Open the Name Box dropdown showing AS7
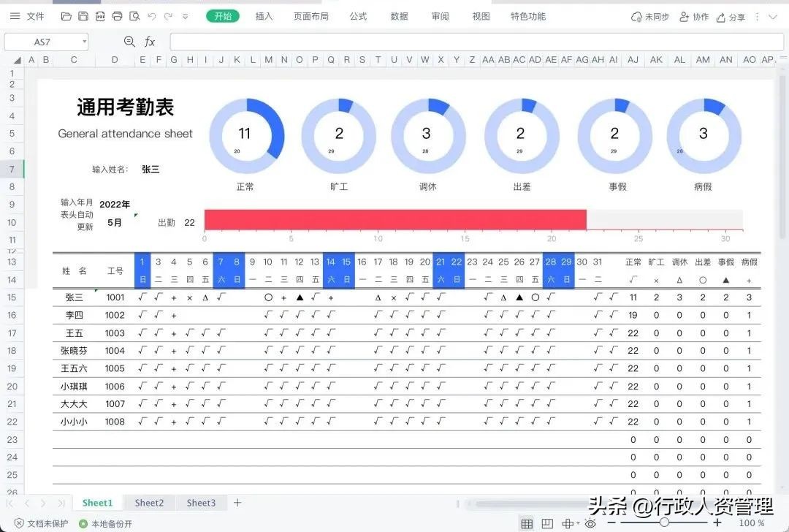Image resolution: width=789 pixels, height=532 pixels. coord(85,42)
